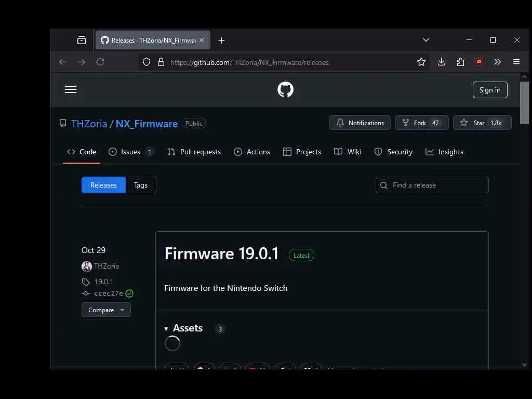Open commit ccec27e link
The height and width of the screenshot is (399, 532).
click(109, 294)
